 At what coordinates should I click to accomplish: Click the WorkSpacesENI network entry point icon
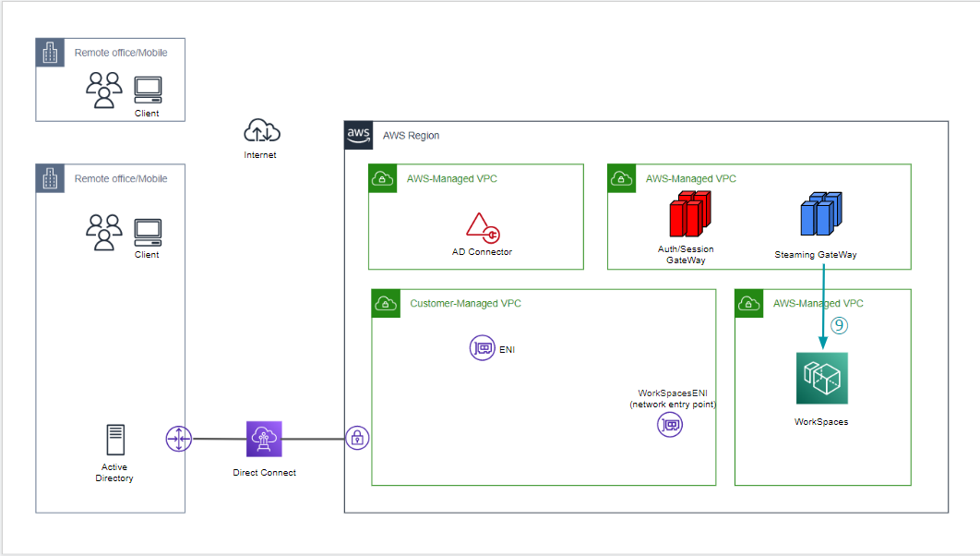point(670,425)
